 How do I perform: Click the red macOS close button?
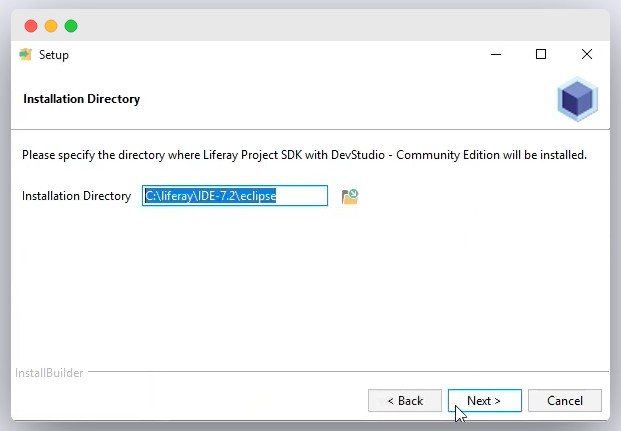[31, 26]
